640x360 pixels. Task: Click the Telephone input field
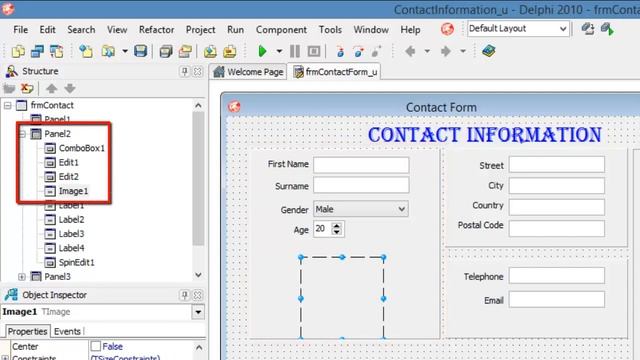coord(556,276)
